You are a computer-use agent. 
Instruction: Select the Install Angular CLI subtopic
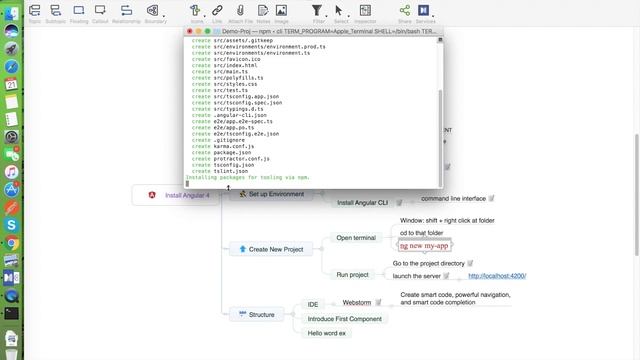click(362, 202)
